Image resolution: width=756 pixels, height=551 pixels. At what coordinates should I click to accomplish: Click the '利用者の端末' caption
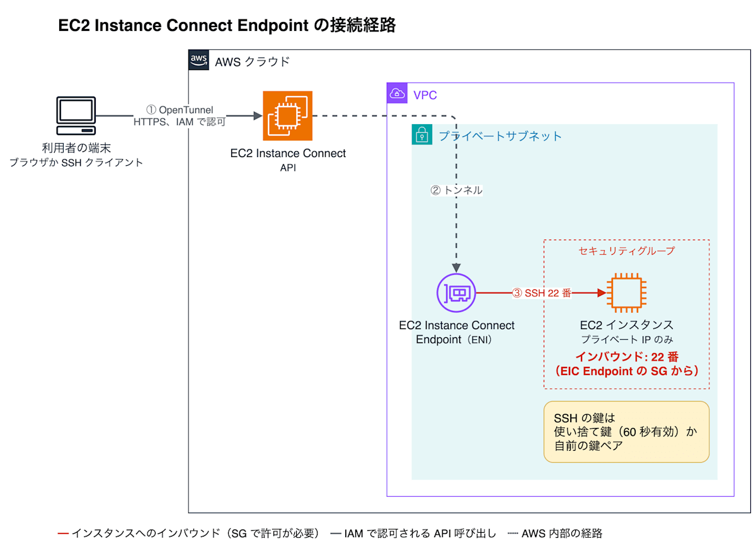coord(76,148)
